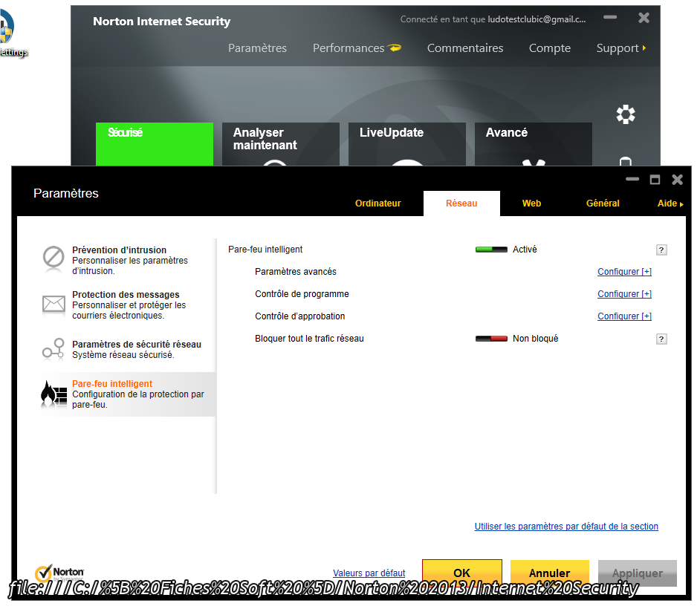Click the Paramètres avancés label
This screenshot has width=700, height=609.
coord(296,272)
